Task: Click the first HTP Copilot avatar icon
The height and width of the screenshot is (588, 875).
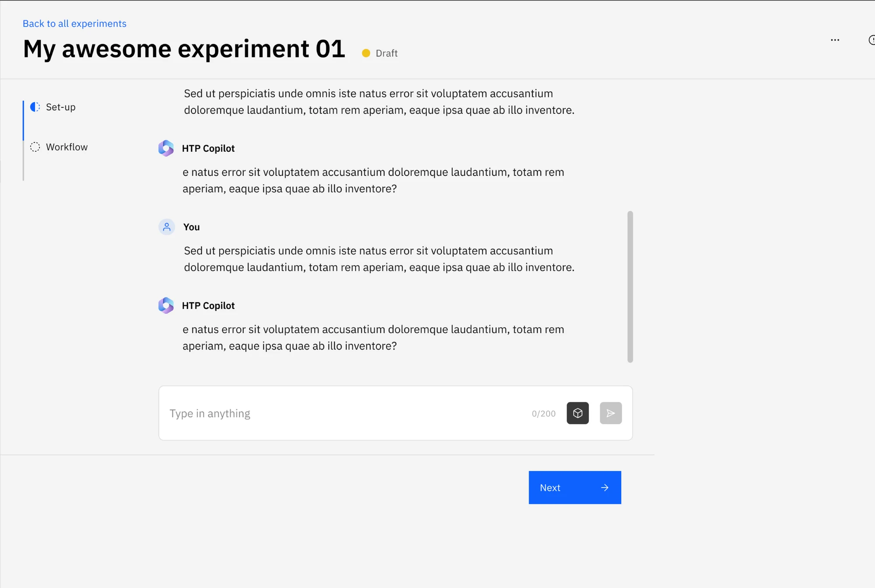Action: coord(166,148)
